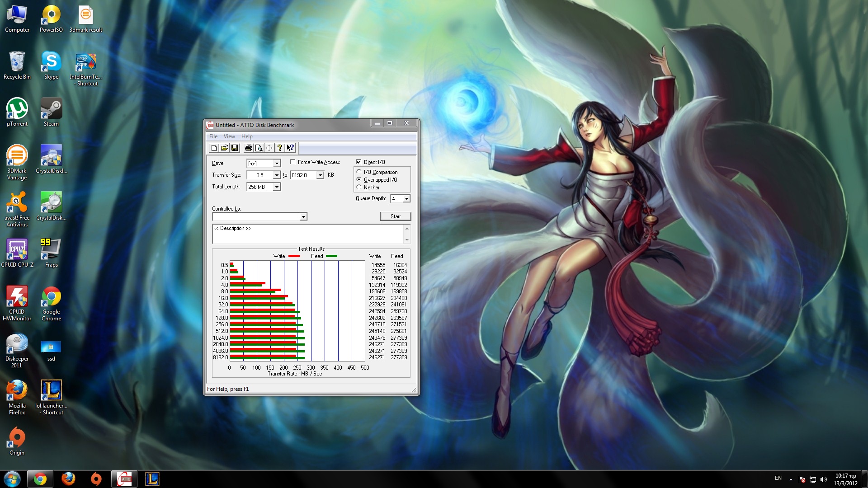
Task: Click the green Read legend swatch
Action: point(331,256)
